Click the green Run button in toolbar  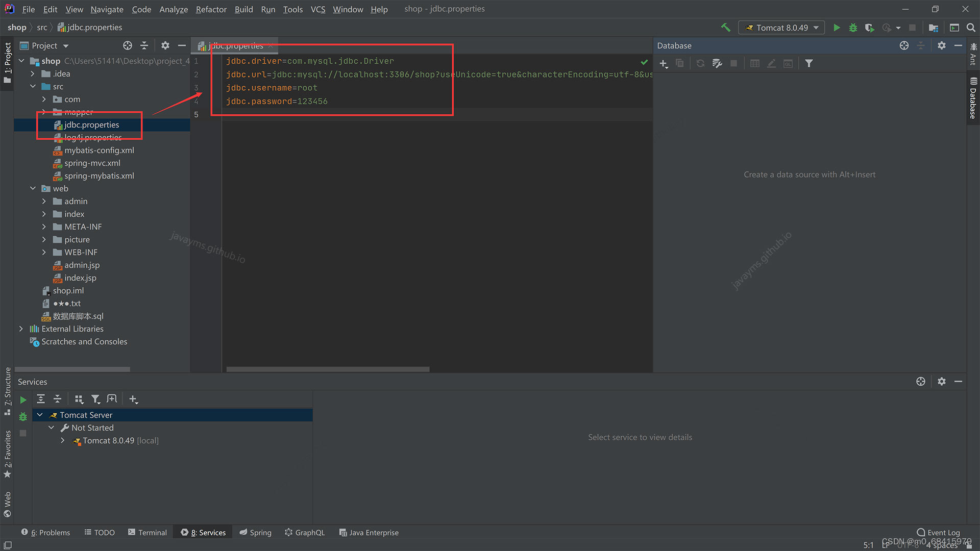click(837, 28)
